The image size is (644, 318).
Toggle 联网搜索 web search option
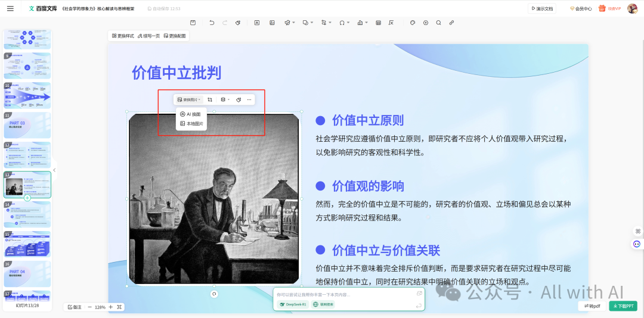[x=324, y=304]
